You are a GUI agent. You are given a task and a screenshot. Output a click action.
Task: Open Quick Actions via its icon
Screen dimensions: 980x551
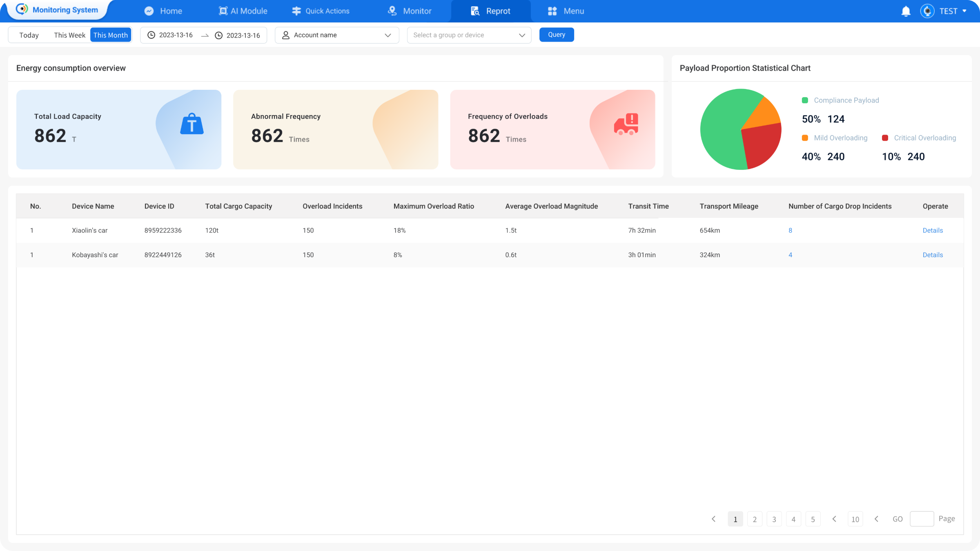296,11
